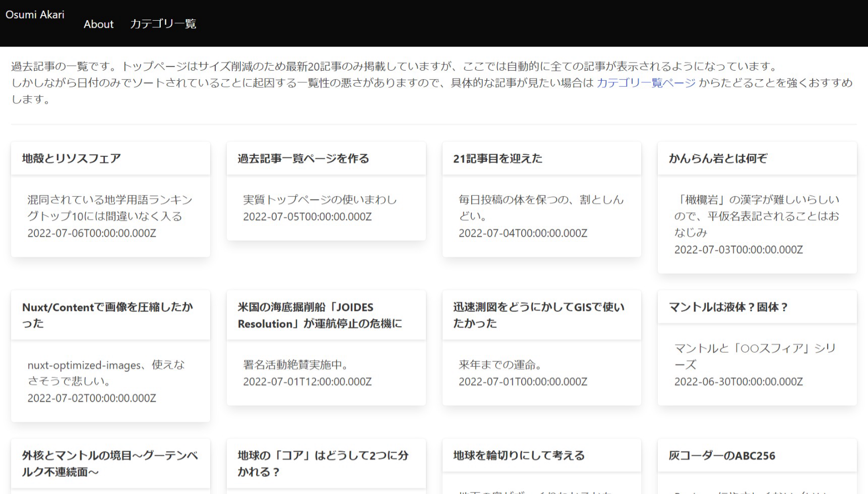Click the Osumi Akari site title
The image size is (868, 494).
35,15
